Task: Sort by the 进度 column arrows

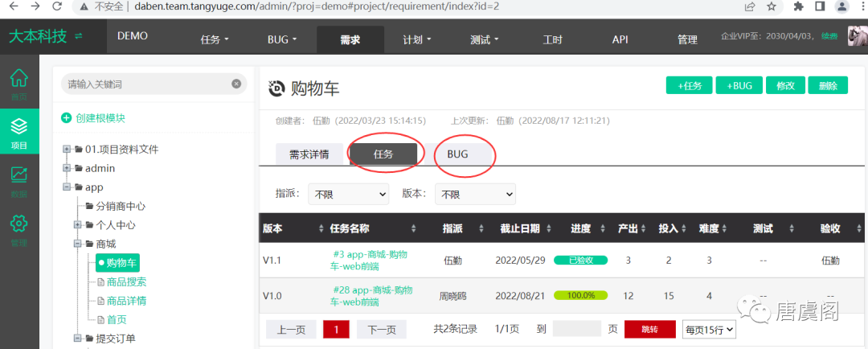Action: [x=604, y=229]
